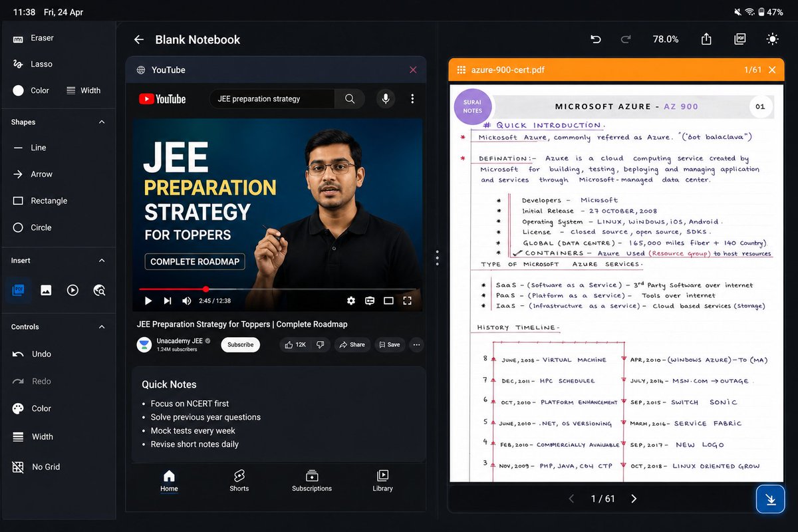Go to next PDF page
This screenshot has width=798, height=532.
pos(634,499)
